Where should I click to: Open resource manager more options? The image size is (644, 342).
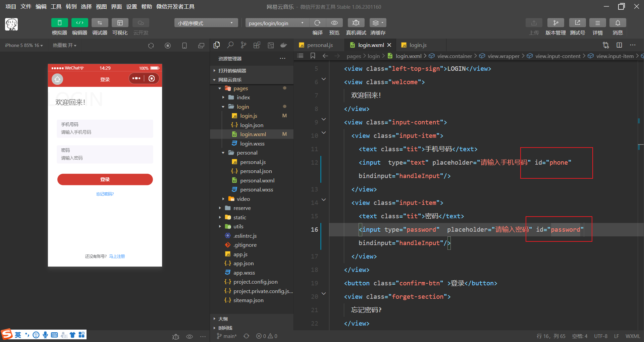[283, 59]
